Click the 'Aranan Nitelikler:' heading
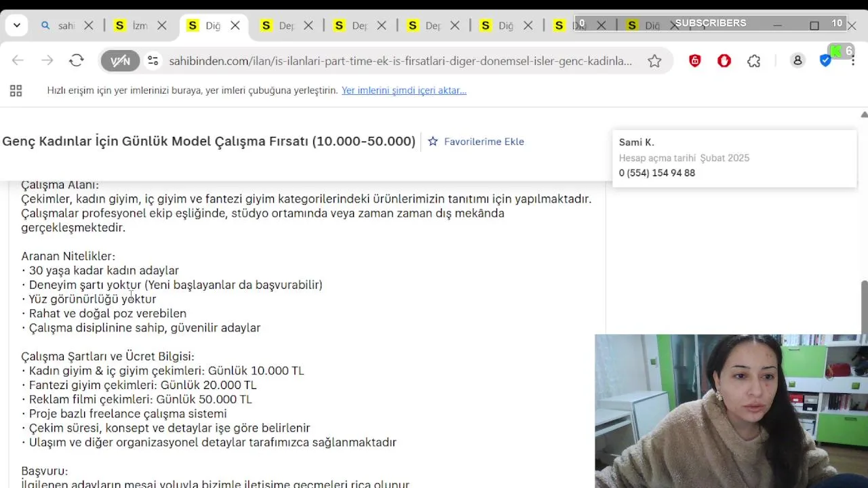Image resolution: width=868 pixels, height=488 pixels. (x=68, y=256)
